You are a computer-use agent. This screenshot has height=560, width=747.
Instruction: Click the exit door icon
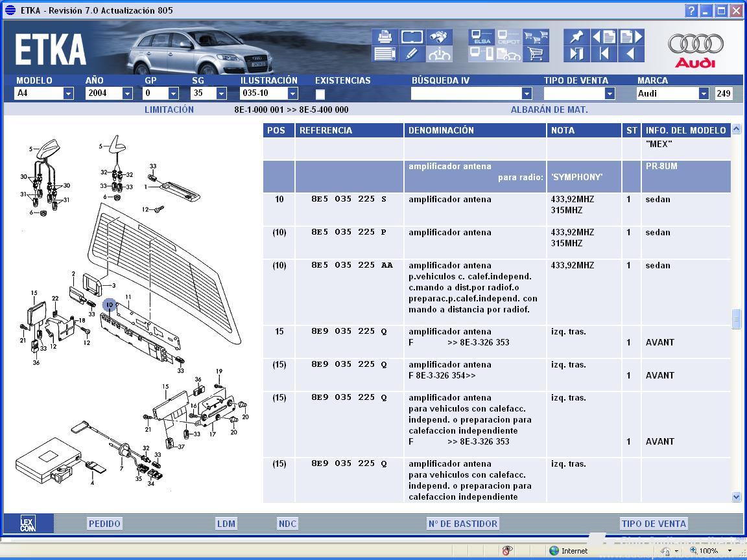pos(576,54)
